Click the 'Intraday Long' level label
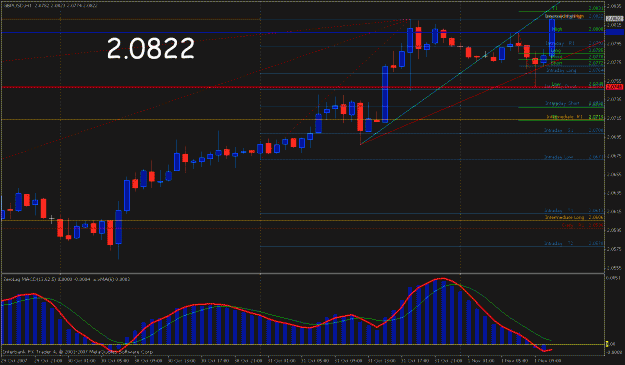The image size is (625, 365). pos(561,71)
